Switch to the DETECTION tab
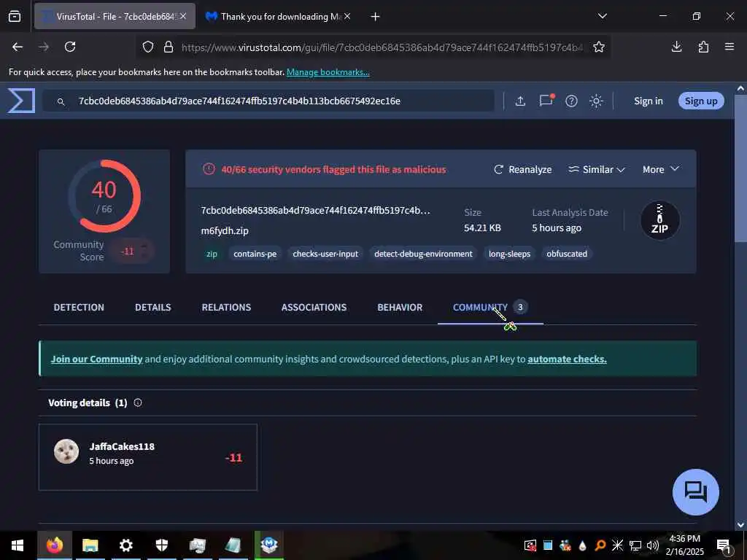The height and width of the screenshot is (560, 747). click(79, 308)
